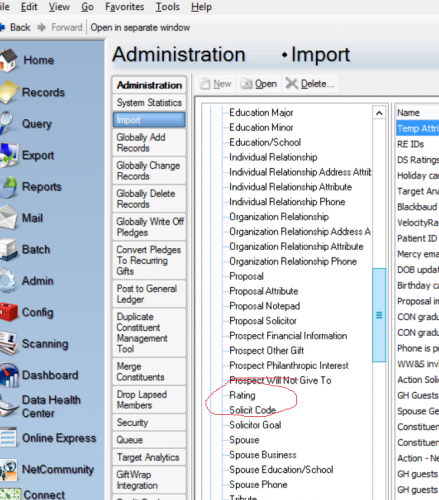The height and width of the screenshot is (500, 439).
Task: Open the Online Express icon
Action: point(8,437)
